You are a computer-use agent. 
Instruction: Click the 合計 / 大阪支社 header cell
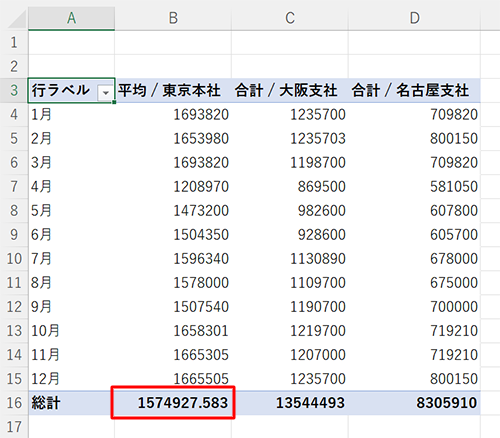point(290,90)
